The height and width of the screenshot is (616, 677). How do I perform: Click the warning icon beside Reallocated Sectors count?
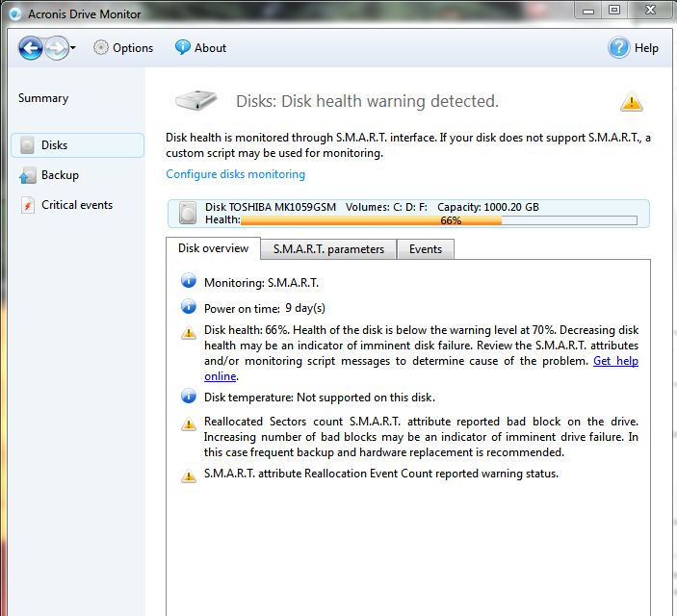[x=188, y=423]
